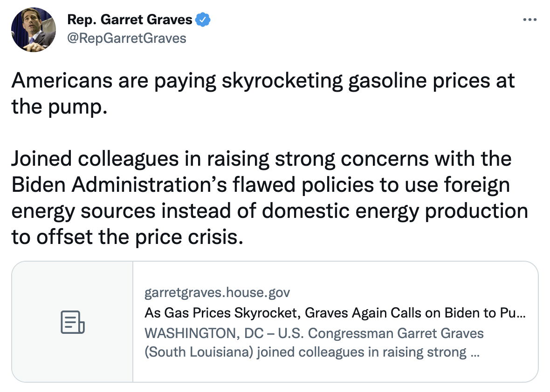Click the 'energy sources instead of domestic' line

tap(269, 211)
